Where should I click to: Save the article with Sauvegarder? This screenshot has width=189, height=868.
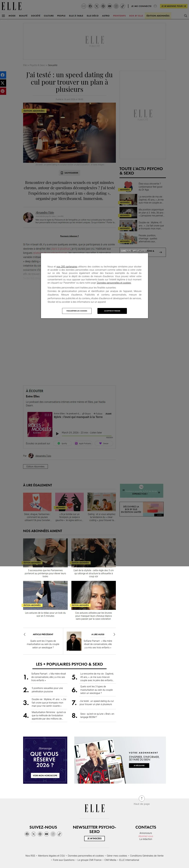point(69,173)
